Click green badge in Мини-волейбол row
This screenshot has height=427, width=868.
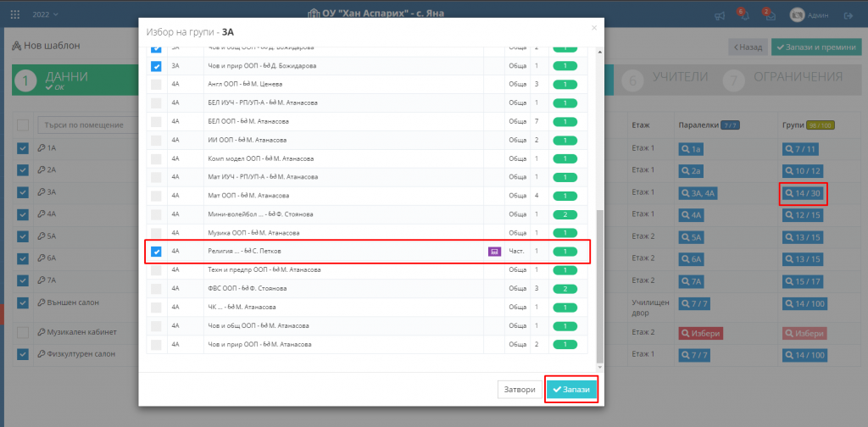coord(564,214)
